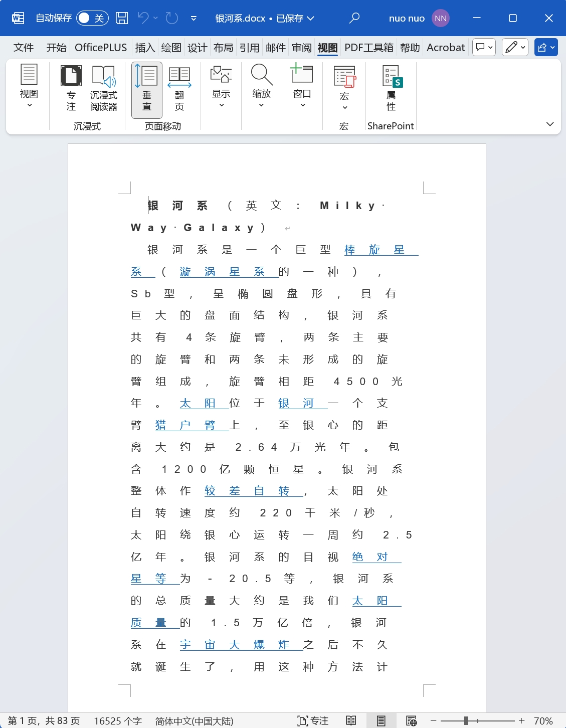This screenshot has height=728, width=566.
Task: Open the 文件 (File) menu
Action: 23,47
